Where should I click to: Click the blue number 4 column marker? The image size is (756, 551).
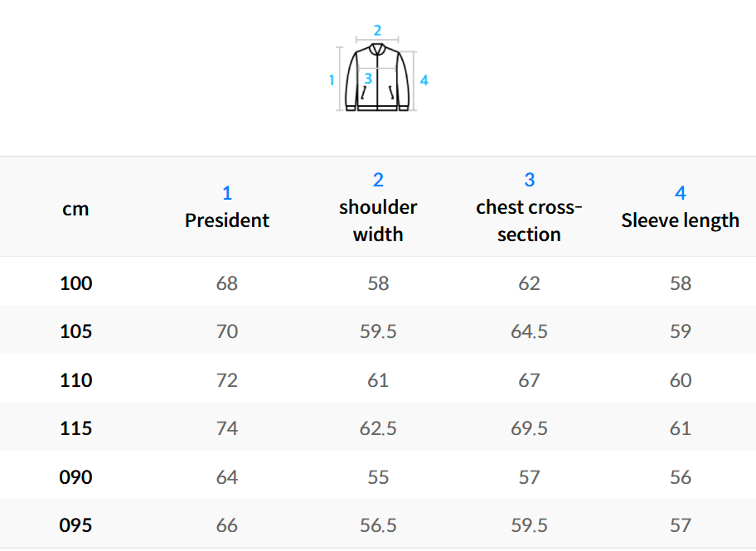680,193
